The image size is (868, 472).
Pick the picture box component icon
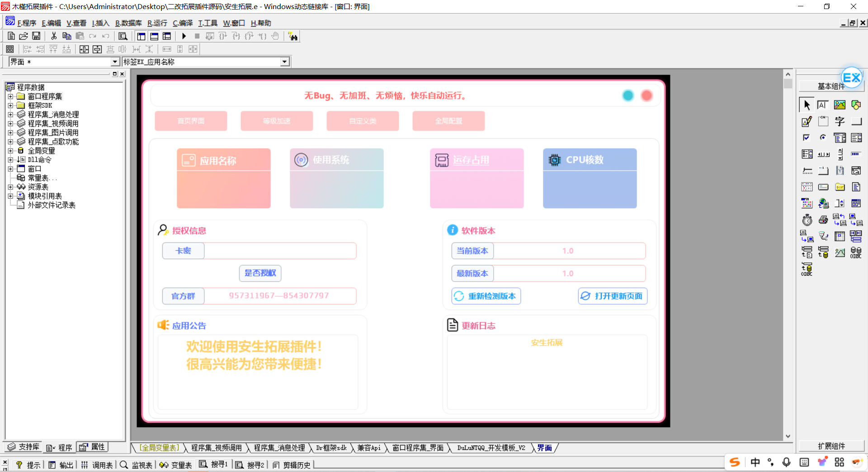[840, 105]
